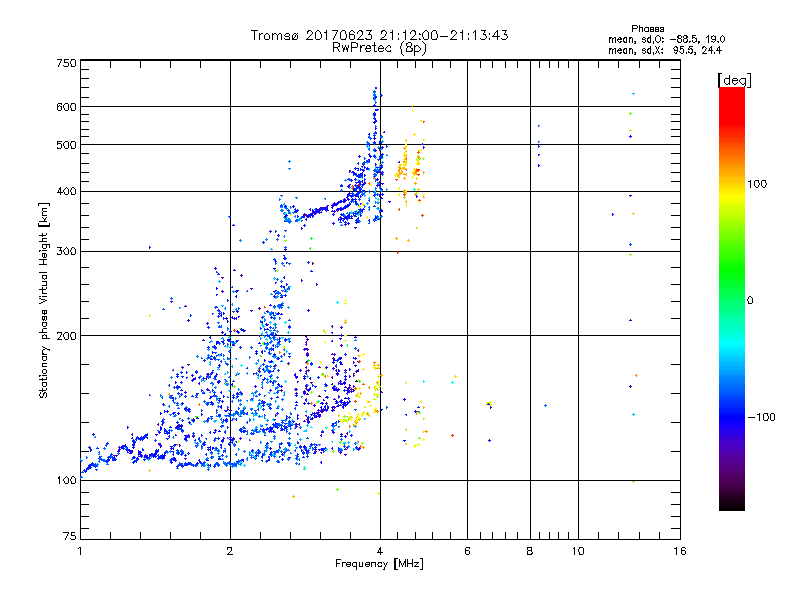Click the '[deg]' colorbar unit label
Screen dimensions: 800x600
(x=734, y=80)
